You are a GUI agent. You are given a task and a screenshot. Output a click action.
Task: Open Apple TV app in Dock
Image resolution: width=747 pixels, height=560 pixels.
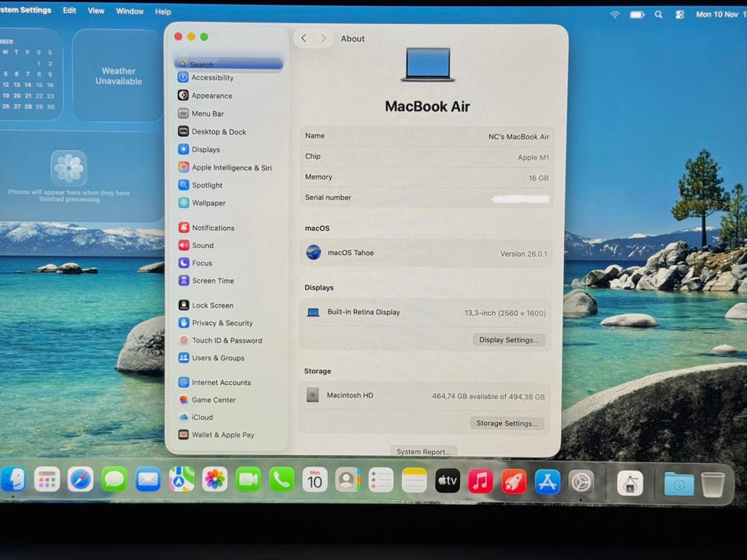point(447,481)
